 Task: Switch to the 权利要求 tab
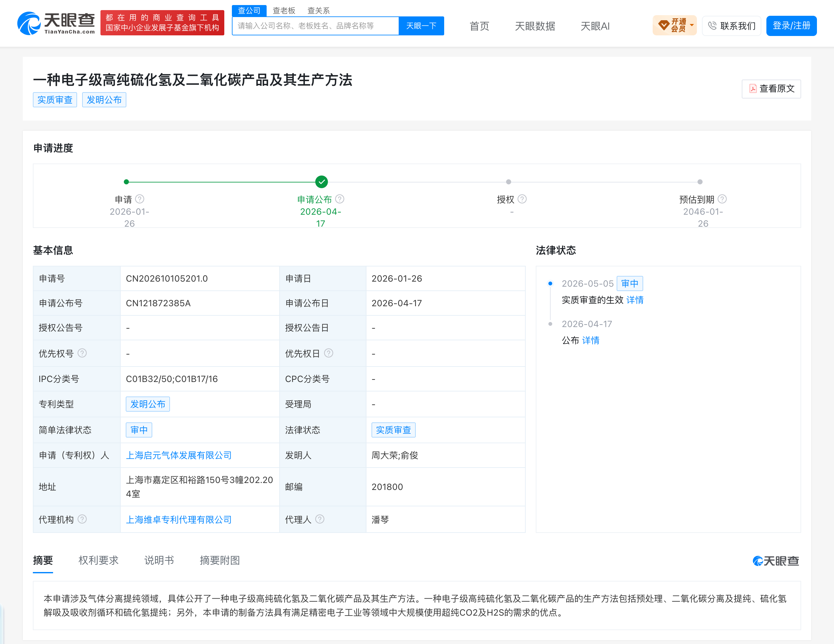(99, 560)
